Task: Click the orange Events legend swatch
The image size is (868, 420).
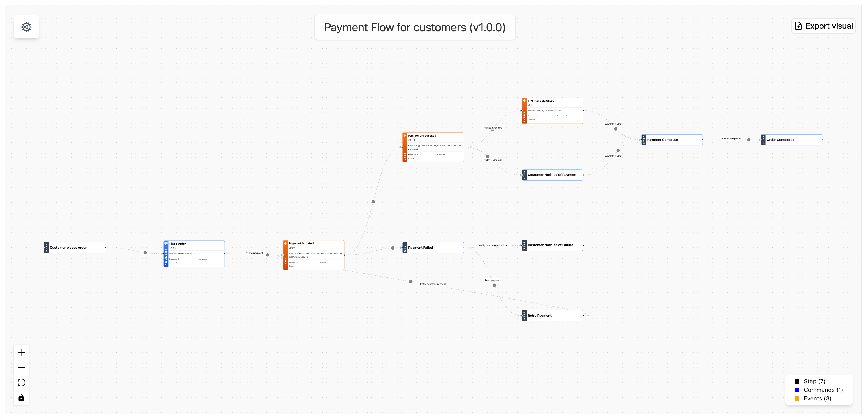Action: pos(797,398)
